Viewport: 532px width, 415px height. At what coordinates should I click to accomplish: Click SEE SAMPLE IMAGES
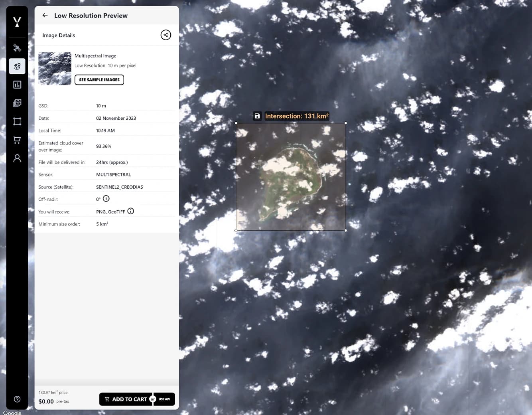coord(99,79)
